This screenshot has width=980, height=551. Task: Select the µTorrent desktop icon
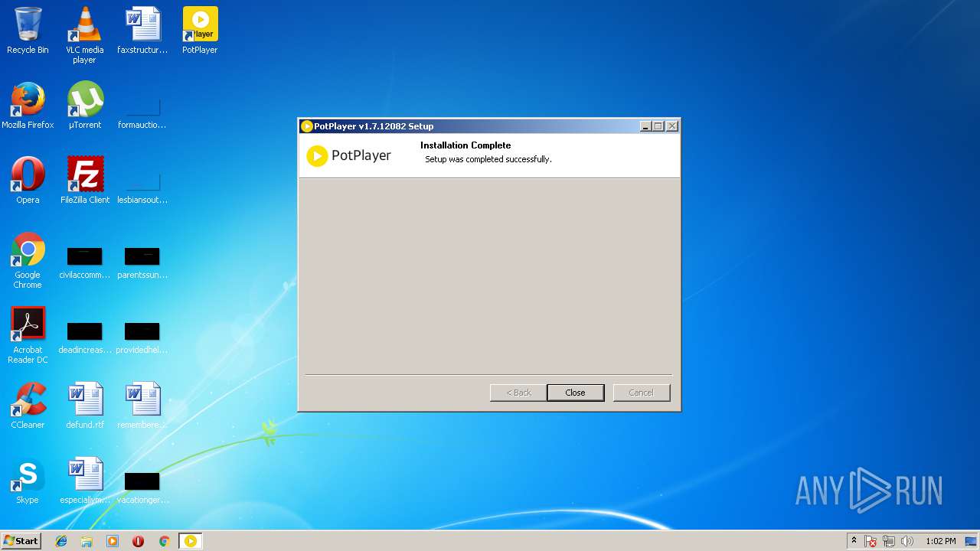85,106
